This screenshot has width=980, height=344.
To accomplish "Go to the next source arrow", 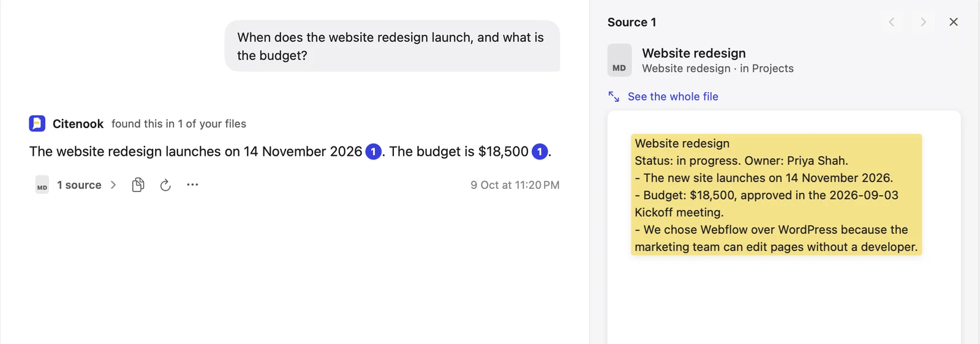I will point(923,22).
